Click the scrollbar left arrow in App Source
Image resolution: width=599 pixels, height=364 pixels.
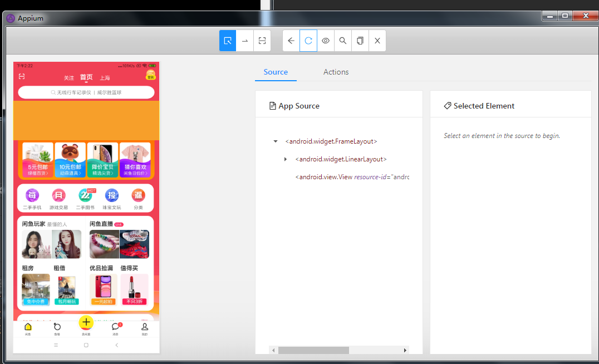click(273, 350)
